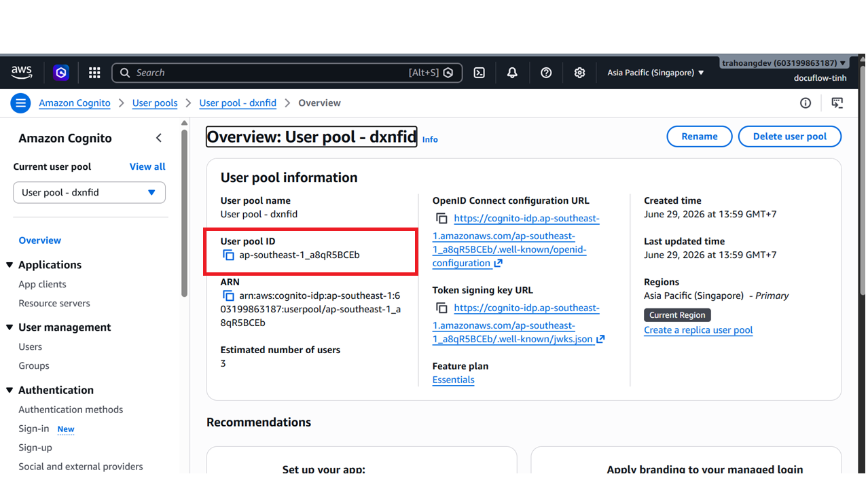Screen dimensions: 868x489
Task: Open Users in the sidebar
Action: point(31,347)
